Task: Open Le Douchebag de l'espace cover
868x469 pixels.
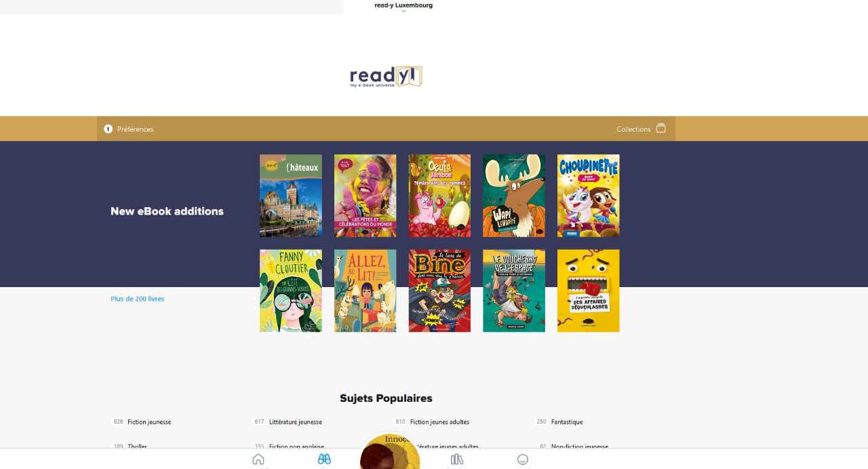Action: pos(514,290)
